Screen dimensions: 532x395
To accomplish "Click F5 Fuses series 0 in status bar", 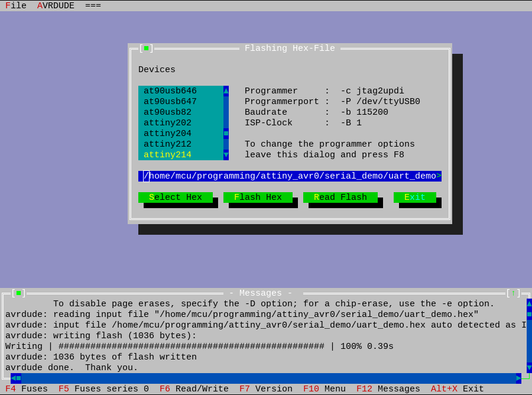I will pos(103,388).
